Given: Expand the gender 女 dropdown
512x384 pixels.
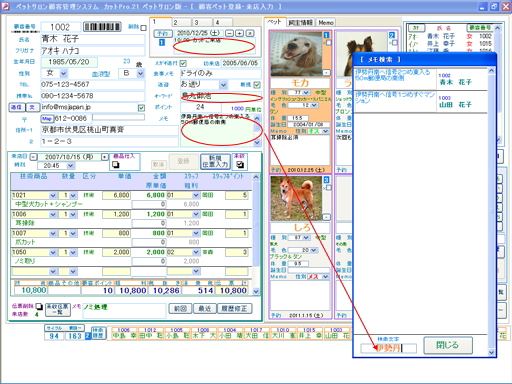Looking at the screenshot, I should coord(64,73).
